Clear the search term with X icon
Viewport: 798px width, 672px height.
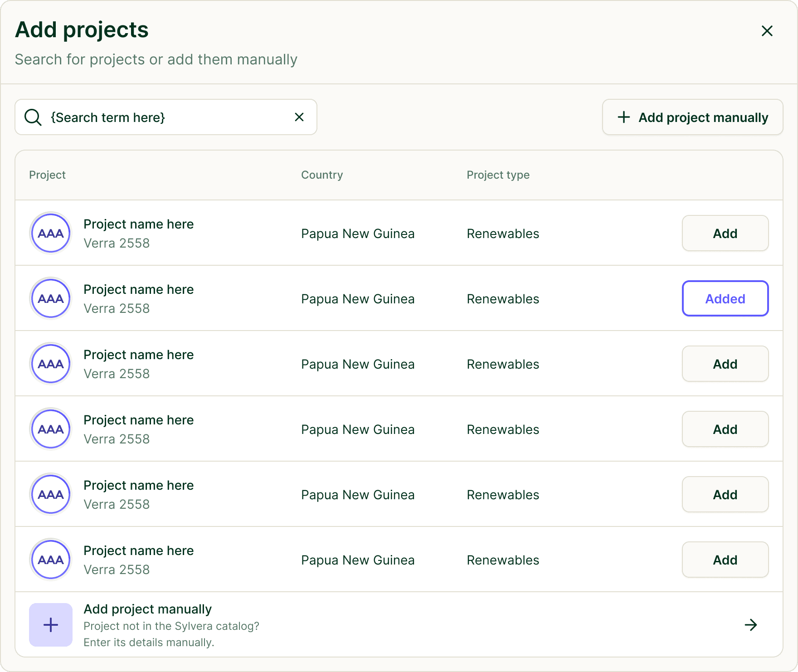tap(299, 117)
